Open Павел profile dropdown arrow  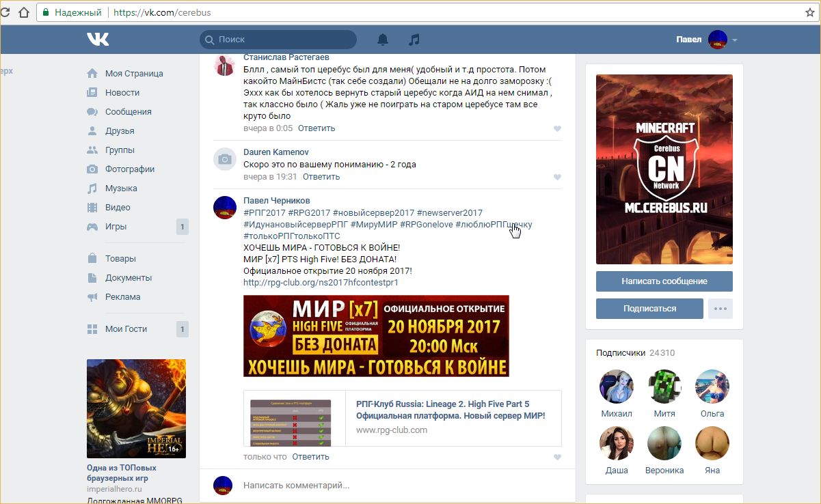(735, 40)
